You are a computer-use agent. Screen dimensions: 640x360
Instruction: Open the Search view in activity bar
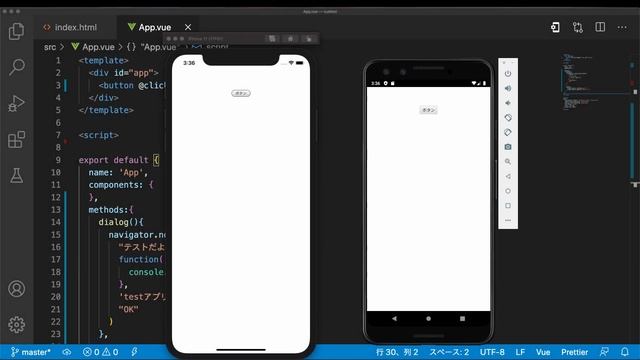click(x=16, y=67)
